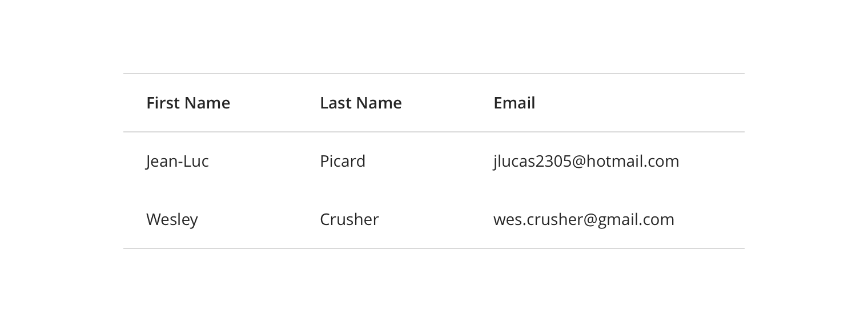Select the gmail address in the Email column
Viewport: 868px width, 322px height.
[x=584, y=219]
